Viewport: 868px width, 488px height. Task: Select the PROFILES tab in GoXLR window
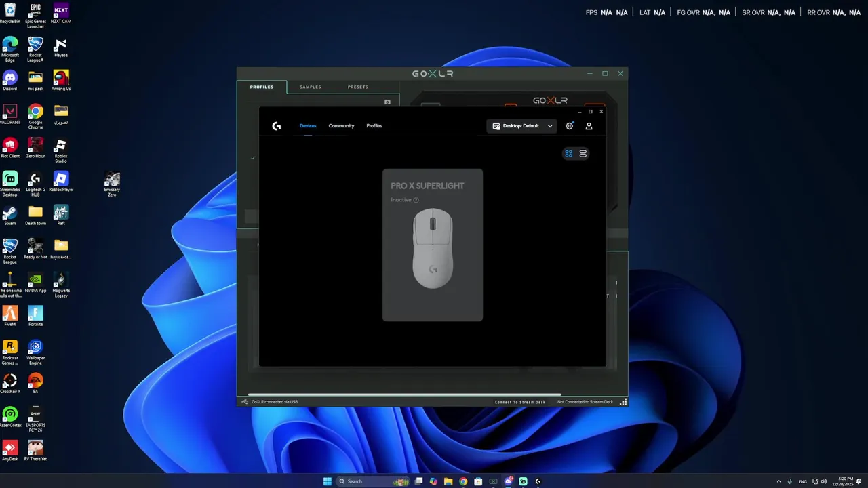point(262,87)
